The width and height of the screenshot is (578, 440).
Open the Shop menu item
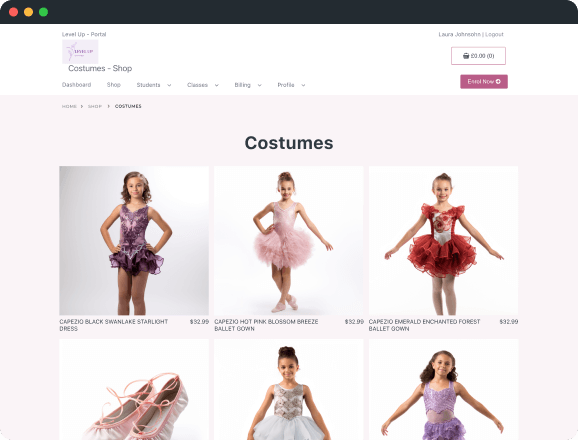pos(114,85)
